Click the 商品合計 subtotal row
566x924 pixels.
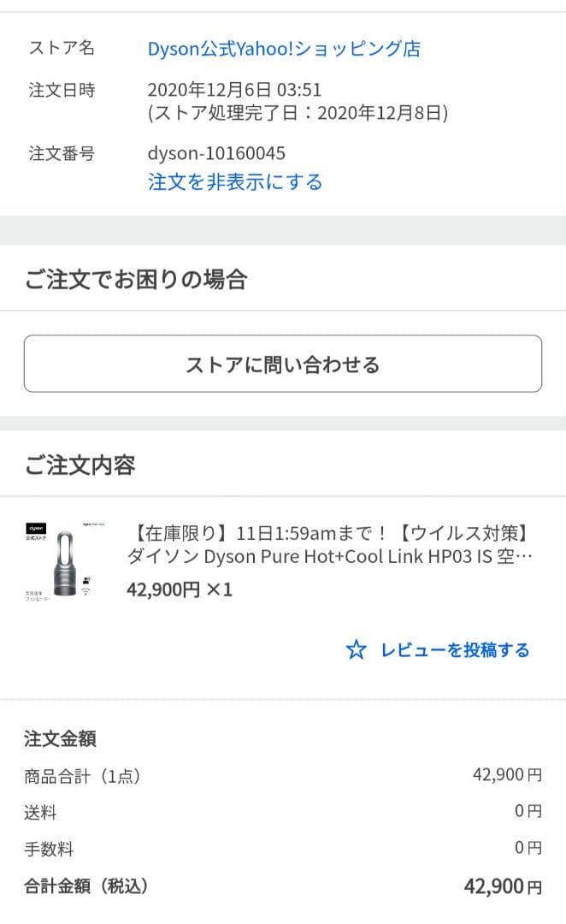tap(81, 773)
